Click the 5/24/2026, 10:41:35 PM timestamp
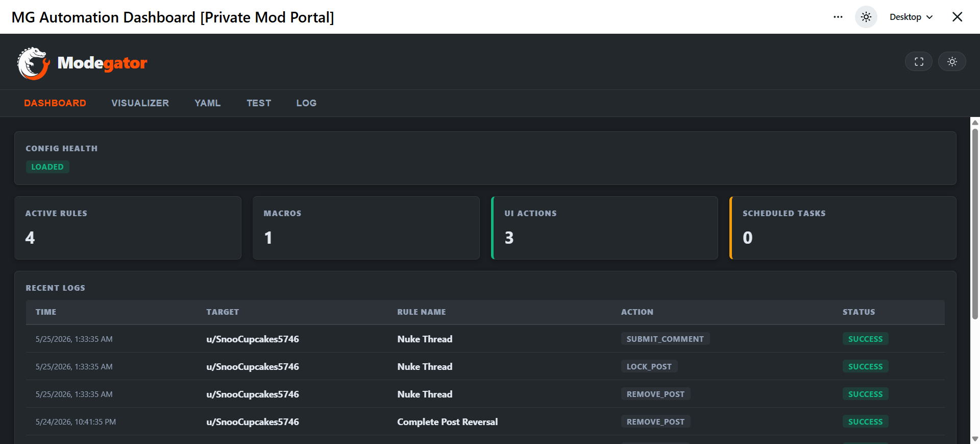This screenshot has width=980, height=444. [x=76, y=422]
